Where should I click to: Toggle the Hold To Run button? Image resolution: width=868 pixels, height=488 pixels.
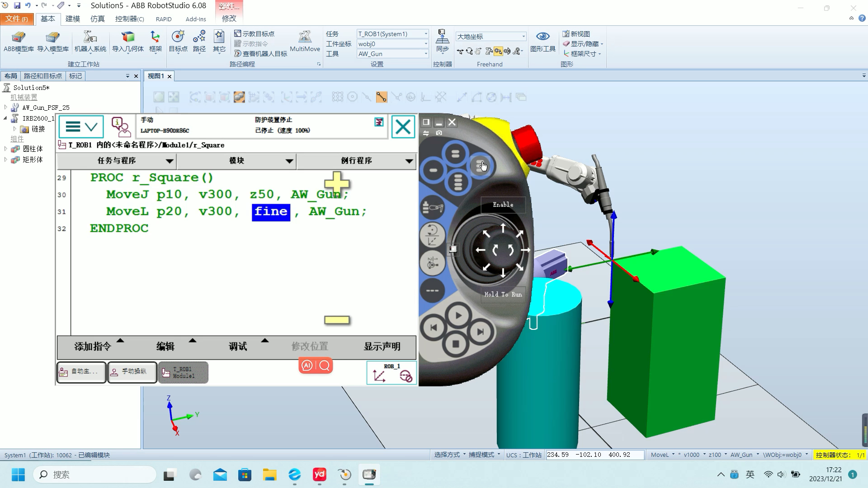[503, 294]
